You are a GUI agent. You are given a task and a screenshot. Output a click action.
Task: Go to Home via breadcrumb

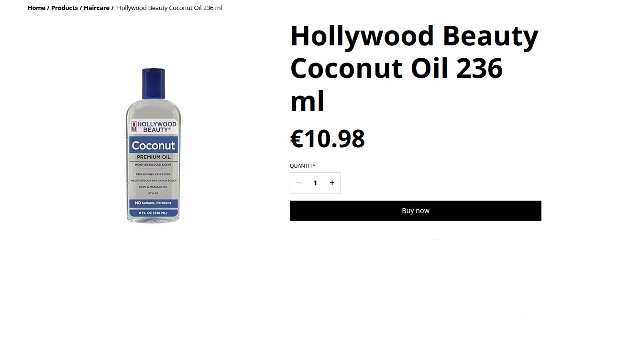tap(36, 8)
